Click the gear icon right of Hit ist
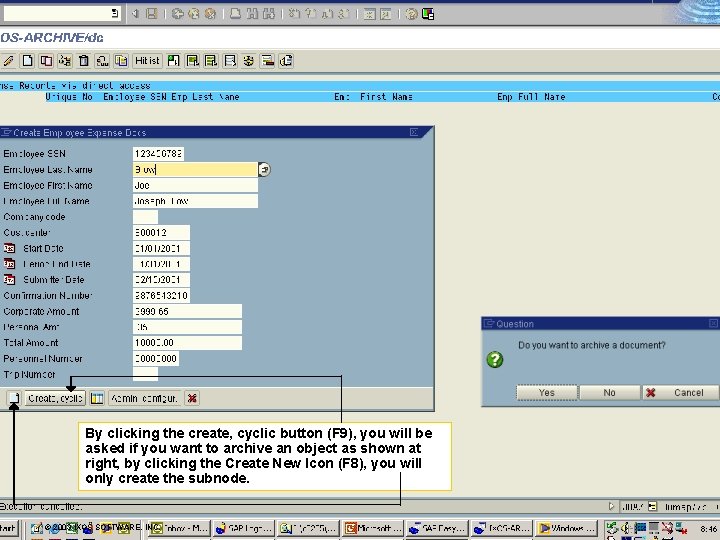 point(248,61)
